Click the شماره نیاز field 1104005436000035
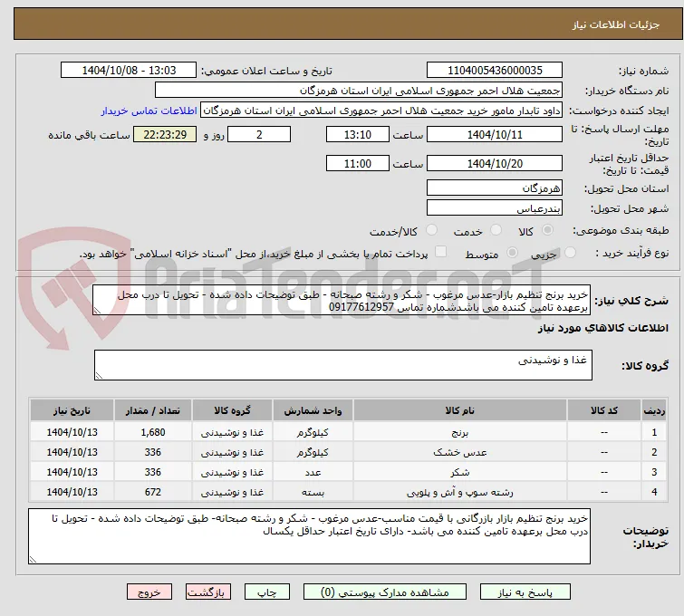 [495, 71]
